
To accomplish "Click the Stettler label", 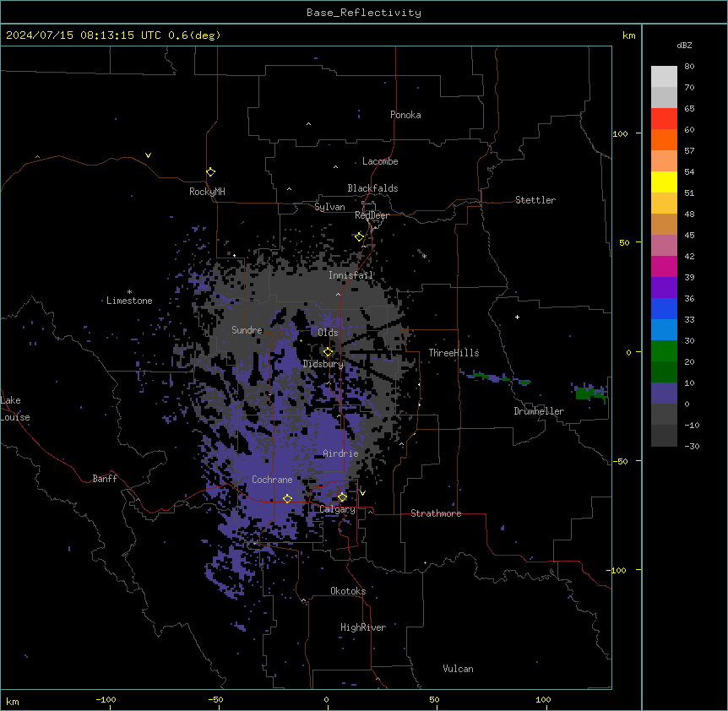I will (x=535, y=200).
